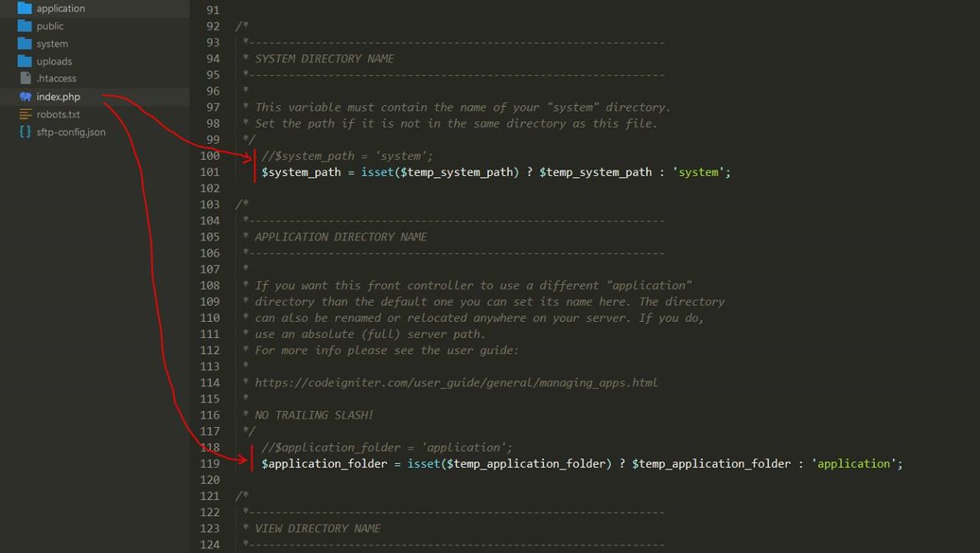The width and height of the screenshot is (980, 553).
Task: Open the .htaccess file
Action: (x=56, y=78)
